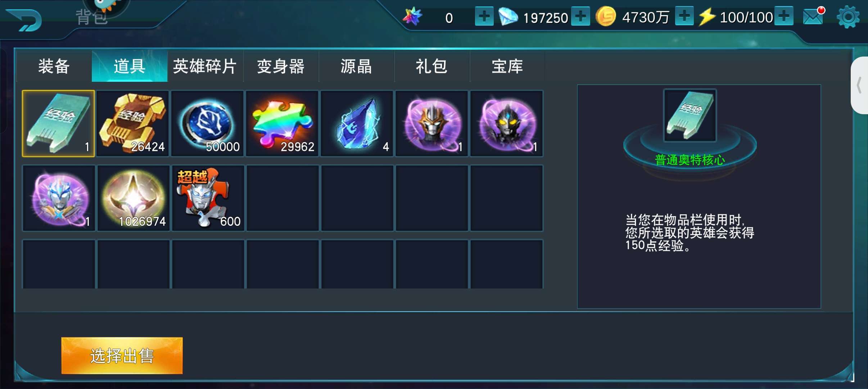Select the rainbow puzzle piece item
The image size is (868, 389).
(x=282, y=124)
